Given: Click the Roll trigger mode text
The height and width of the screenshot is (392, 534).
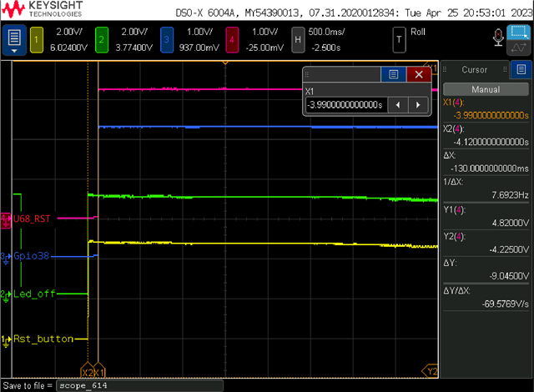Looking at the screenshot, I should point(418,32).
